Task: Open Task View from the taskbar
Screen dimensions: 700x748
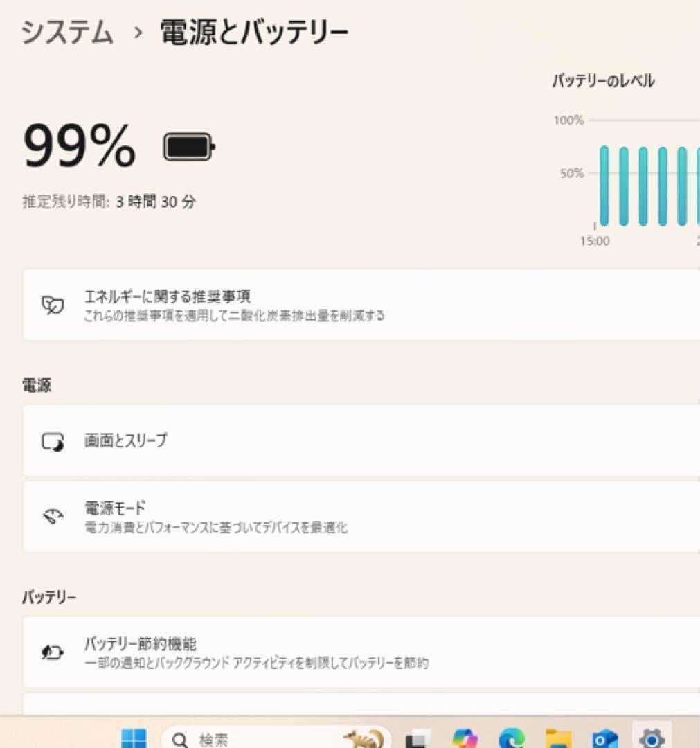Action: click(418, 738)
